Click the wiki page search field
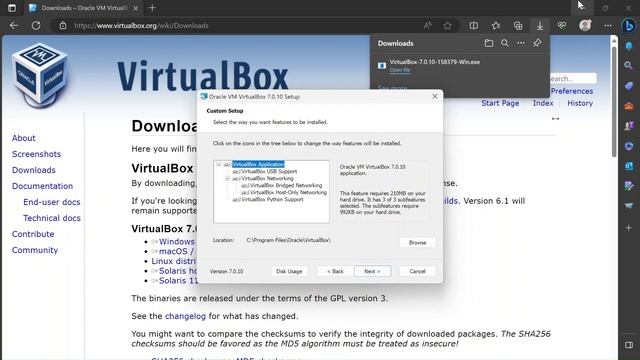The width and height of the screenshot is (640, 360). pyautogui.click(x=573, y=78)
